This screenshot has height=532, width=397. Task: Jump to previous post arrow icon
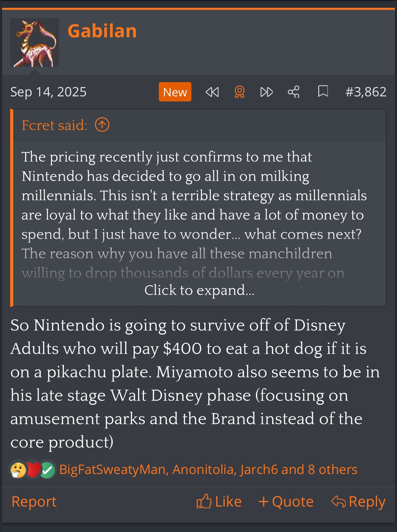(x=212, y=92)
